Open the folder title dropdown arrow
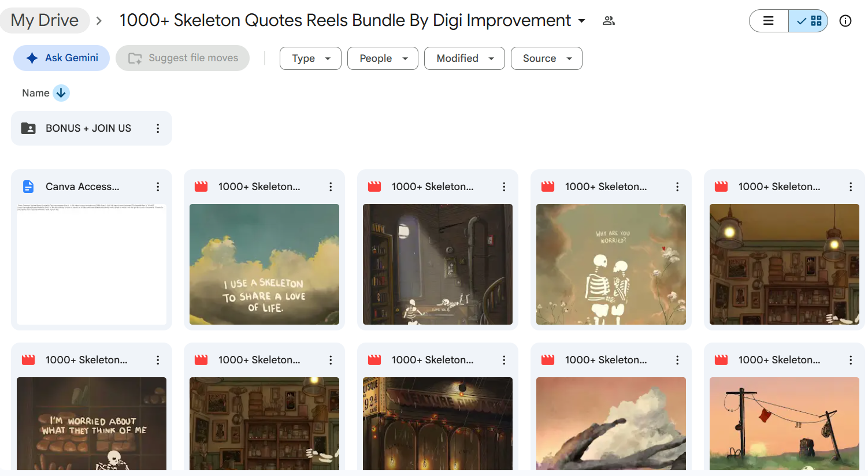The width and height of the screenshot is (868, 476). click(582, 21)
